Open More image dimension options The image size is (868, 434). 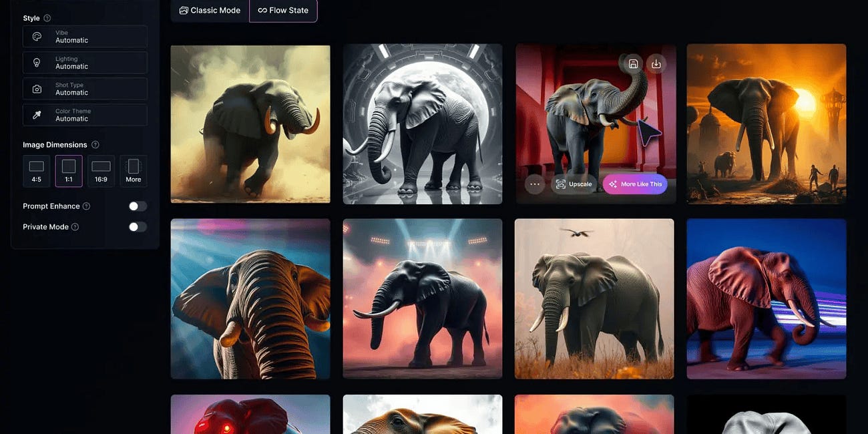[x=134, y=171]
